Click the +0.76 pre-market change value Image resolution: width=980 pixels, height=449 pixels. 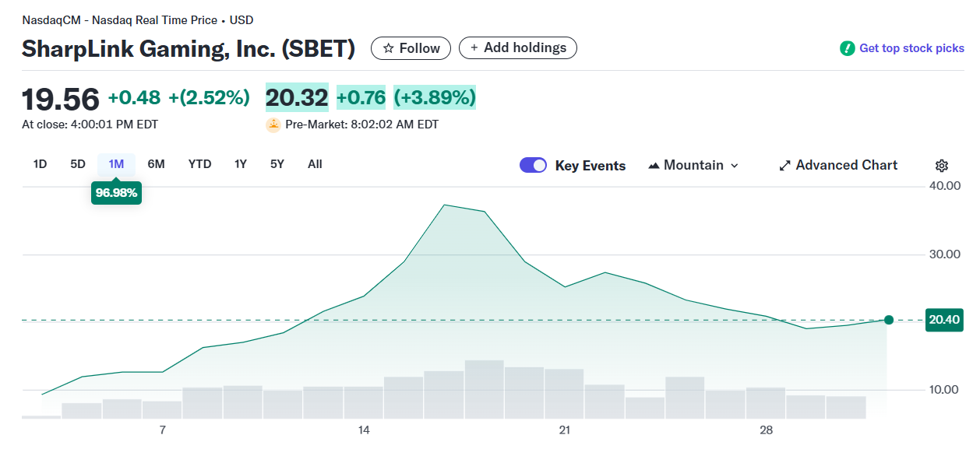(361, 98)
